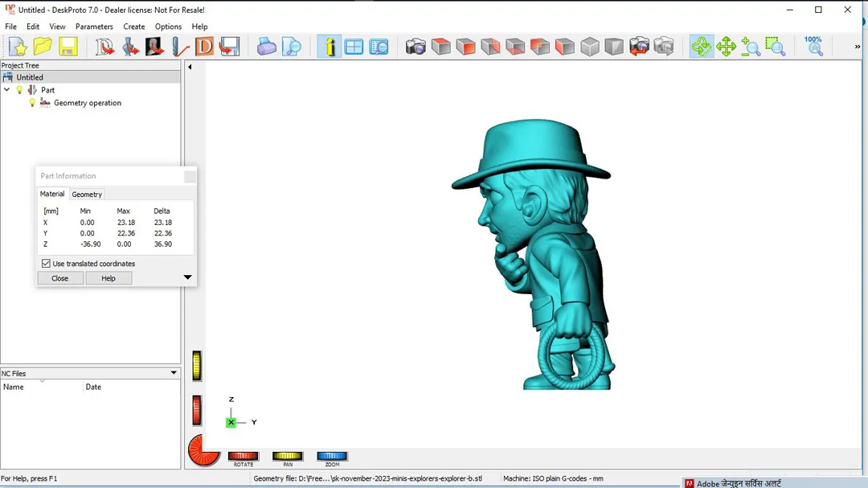
Task: Select the all-grey isometric cube view
Action: (x=590, y=47)
